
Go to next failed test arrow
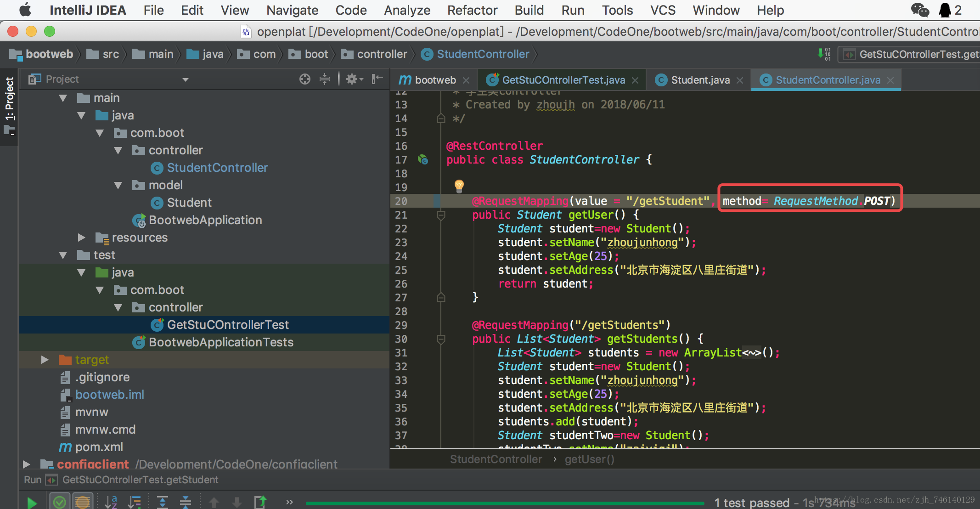[x=237, y=502]
